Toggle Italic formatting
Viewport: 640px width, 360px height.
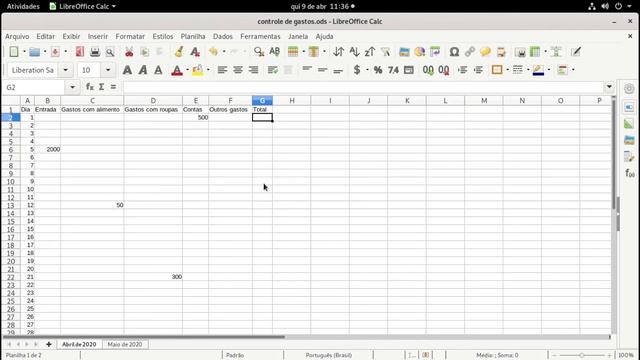point(143,70)
